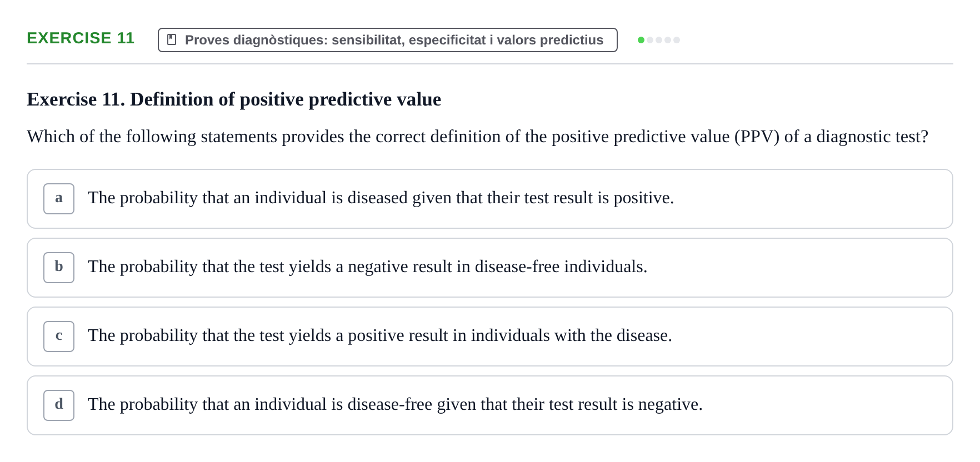Select answer letter box a

(x=59, y=199)
